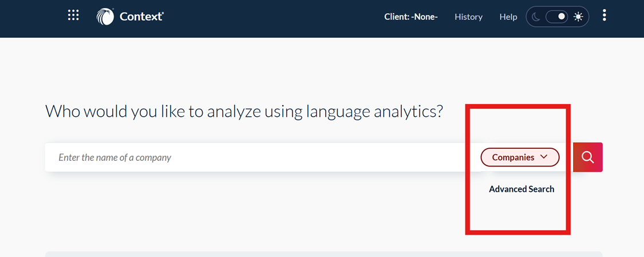
Task: Click the Context wordmark in header
Action: pyautogui.click(x=141, y=17)
